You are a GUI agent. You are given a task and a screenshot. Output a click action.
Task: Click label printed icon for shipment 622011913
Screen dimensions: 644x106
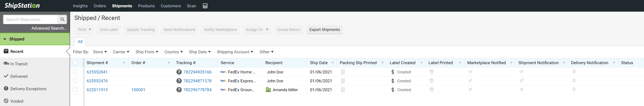432,90
